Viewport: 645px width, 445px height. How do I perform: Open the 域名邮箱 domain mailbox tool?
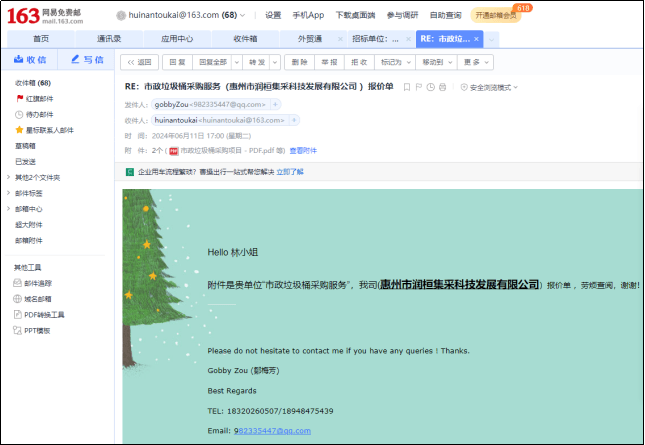[x=37, y=298]
